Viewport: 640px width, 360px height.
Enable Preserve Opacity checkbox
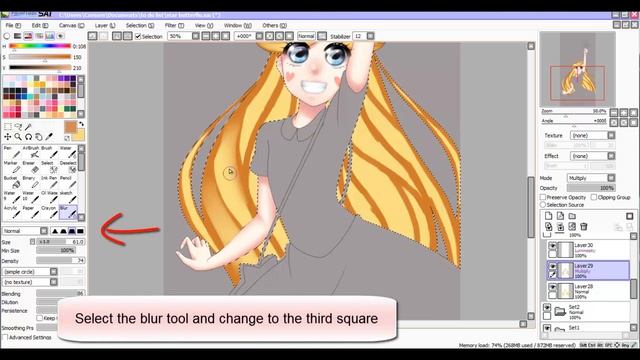point(543,198)
